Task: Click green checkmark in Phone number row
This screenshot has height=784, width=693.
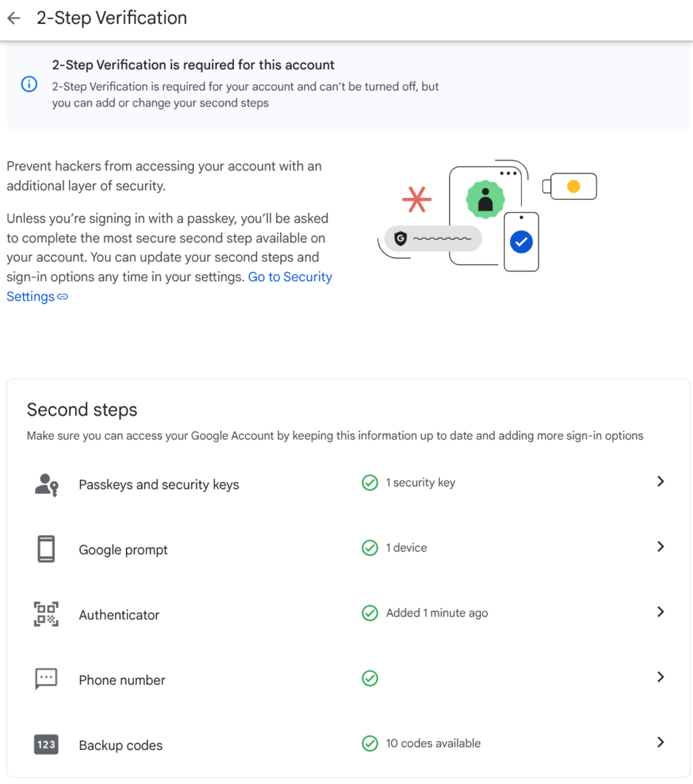Action: pos(370,678)
